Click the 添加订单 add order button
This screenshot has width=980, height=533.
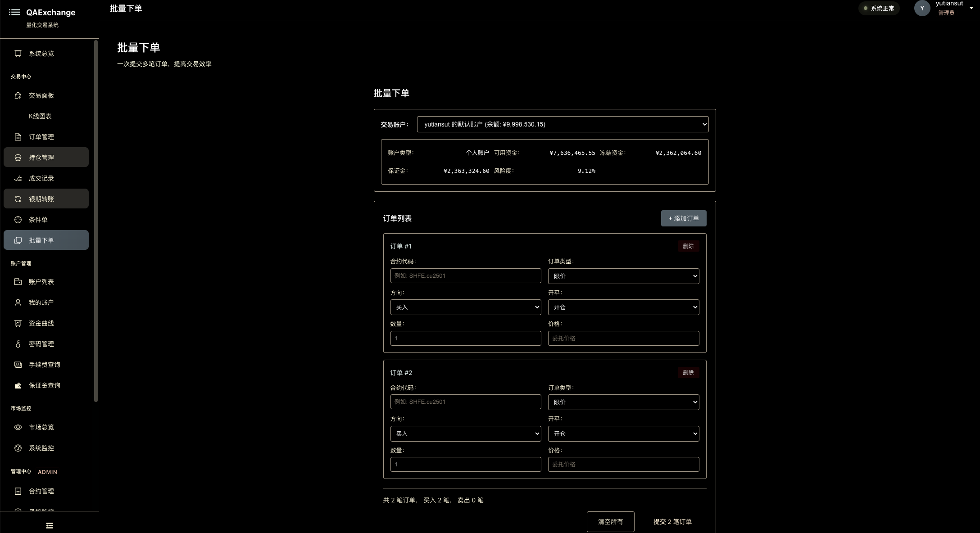click(684, 218)
